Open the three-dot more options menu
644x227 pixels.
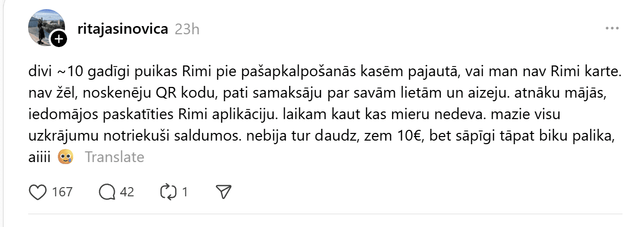click(612, 29)
